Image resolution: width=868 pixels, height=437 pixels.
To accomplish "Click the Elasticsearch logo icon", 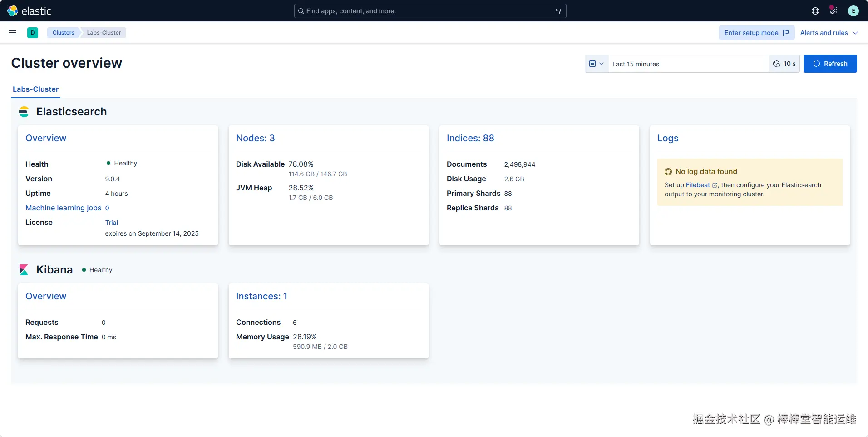I will (24, 112).
